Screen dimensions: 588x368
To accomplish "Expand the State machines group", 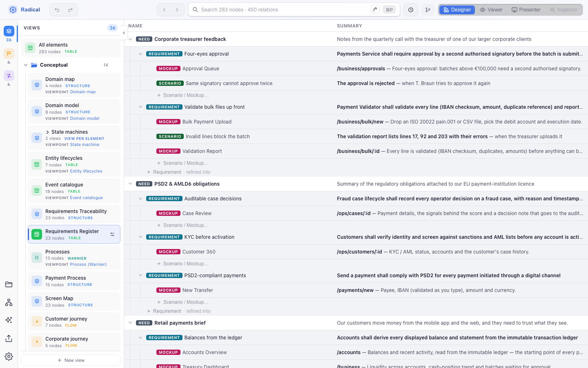I will coord(47,132).
